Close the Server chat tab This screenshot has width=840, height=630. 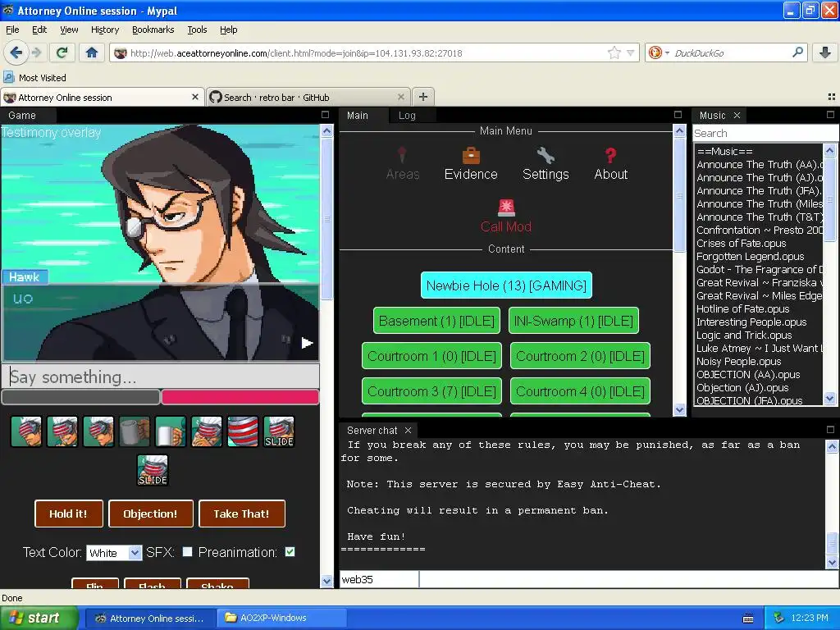(x=408, y=430)
